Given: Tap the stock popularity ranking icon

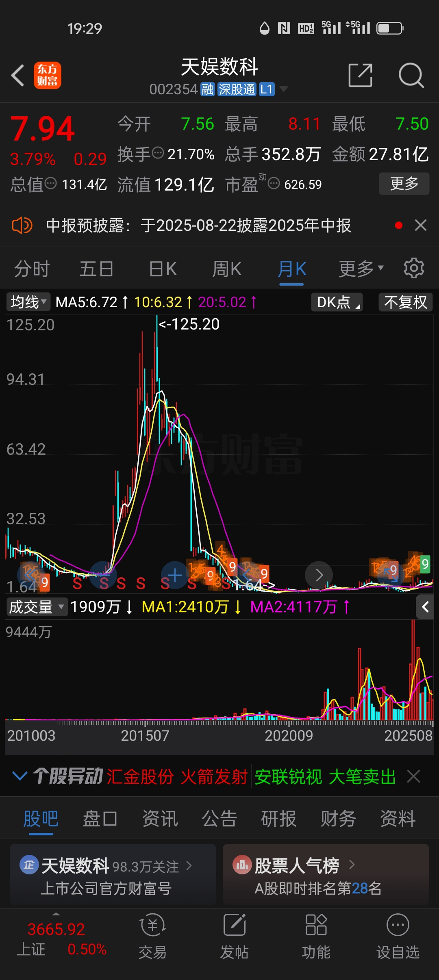Looking at the screenshot, I should [242, 865].
